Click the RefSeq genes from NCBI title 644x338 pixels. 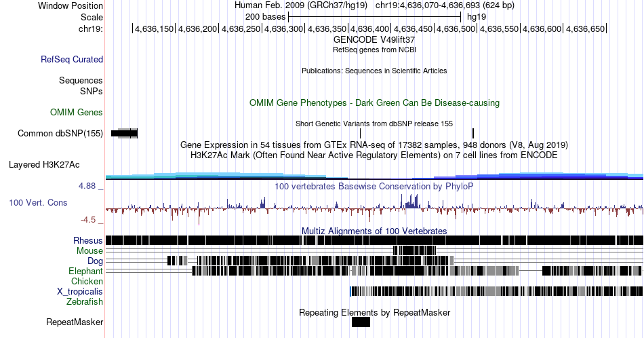(x=374, y=50)
